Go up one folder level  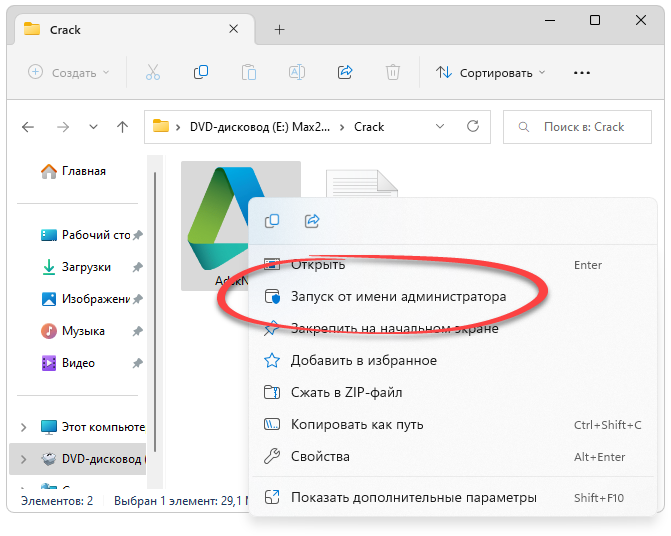tap(122, 127)
